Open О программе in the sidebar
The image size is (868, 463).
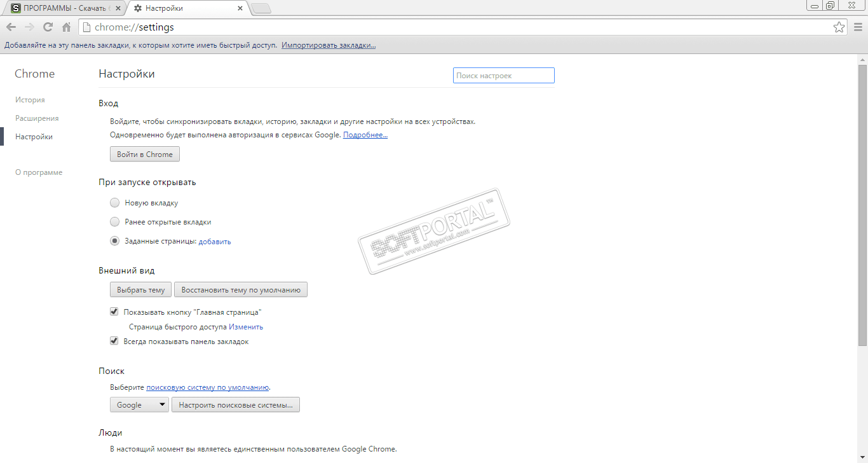point(39,172)
